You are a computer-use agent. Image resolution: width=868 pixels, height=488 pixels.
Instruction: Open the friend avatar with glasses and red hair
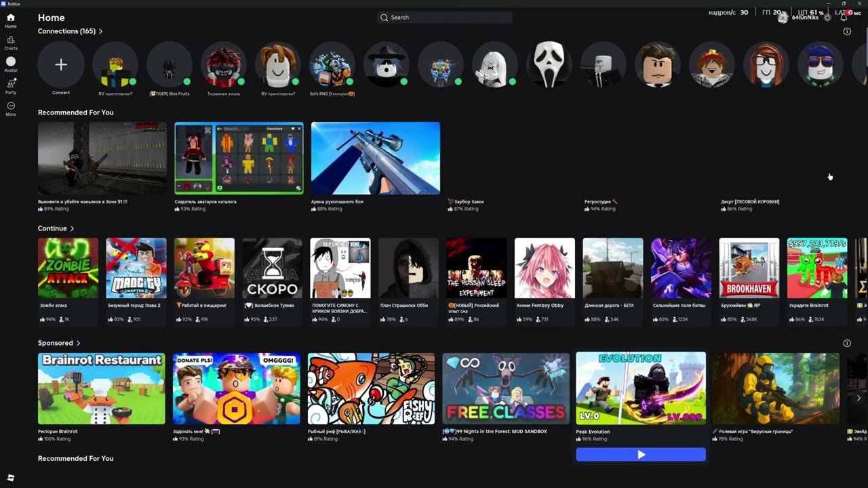click(766, 64)
